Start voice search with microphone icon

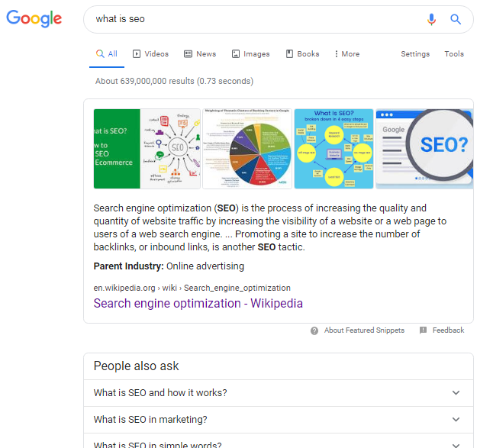[432, 19]
